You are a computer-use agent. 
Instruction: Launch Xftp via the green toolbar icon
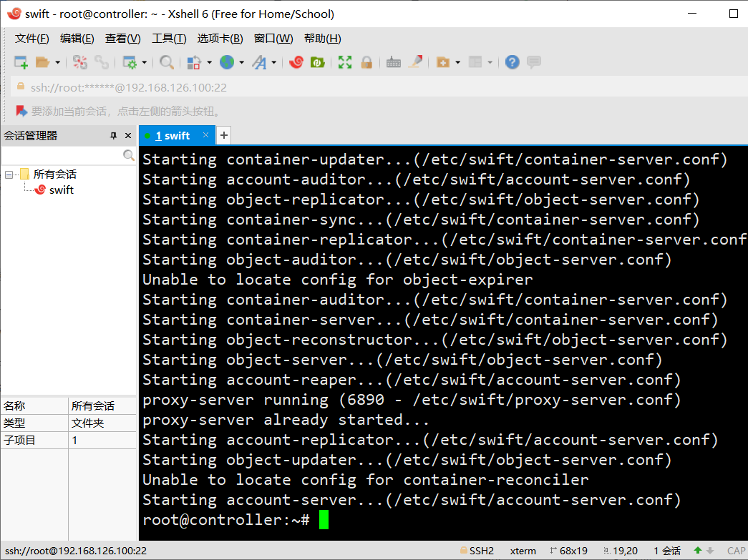[x=316, y=63]
